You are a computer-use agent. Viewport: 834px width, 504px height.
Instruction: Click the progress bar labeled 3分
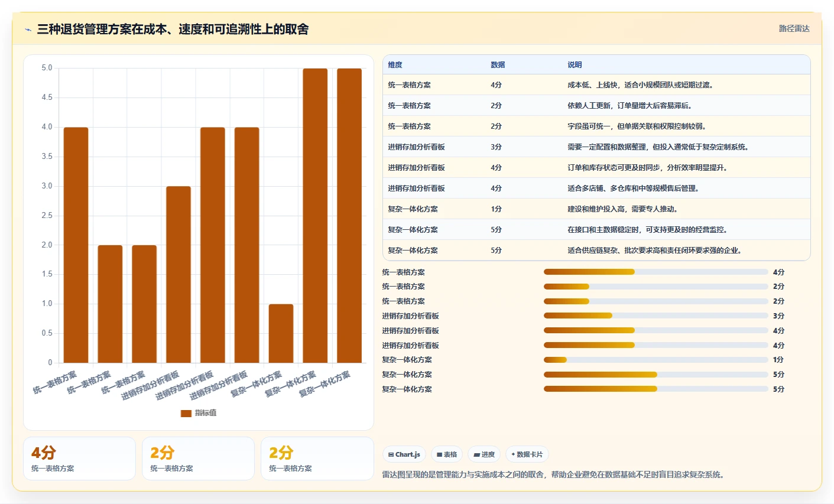pyautogui.click(x=655, y=316)
